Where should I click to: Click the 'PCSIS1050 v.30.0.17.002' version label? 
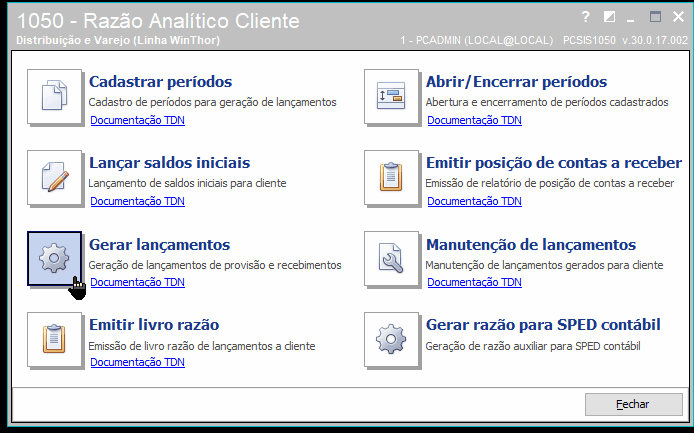click(x=625, y=40)
